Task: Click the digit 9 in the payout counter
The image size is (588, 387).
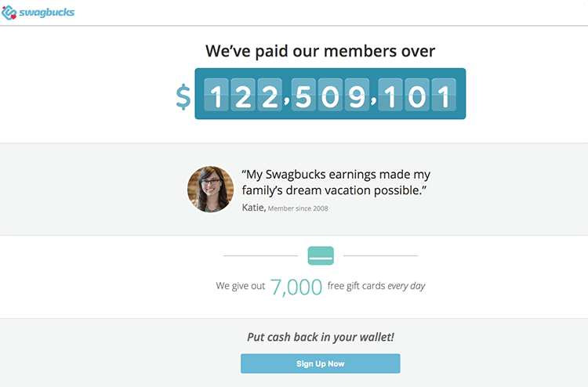Action: click(358, 96)
